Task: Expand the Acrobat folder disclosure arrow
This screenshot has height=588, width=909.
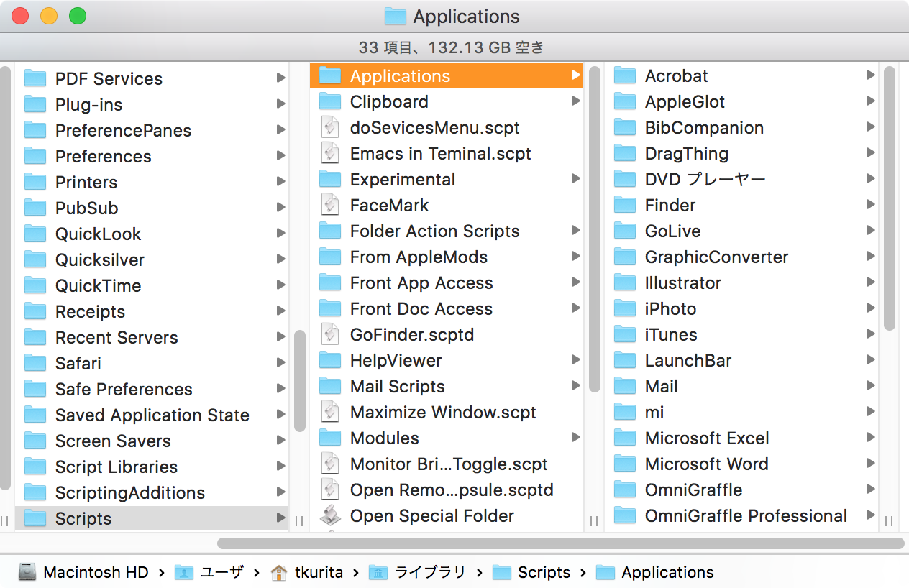Action: tap(870, 75)
